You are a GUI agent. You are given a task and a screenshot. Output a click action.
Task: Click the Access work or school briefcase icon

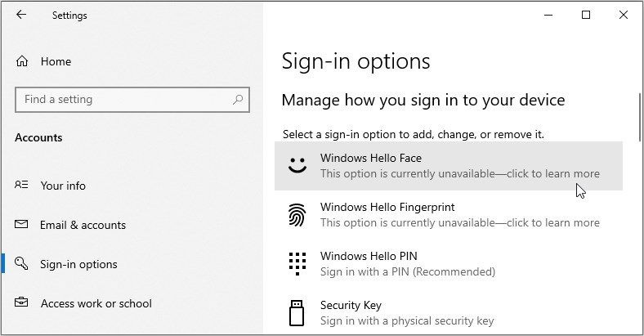(21, 302)
